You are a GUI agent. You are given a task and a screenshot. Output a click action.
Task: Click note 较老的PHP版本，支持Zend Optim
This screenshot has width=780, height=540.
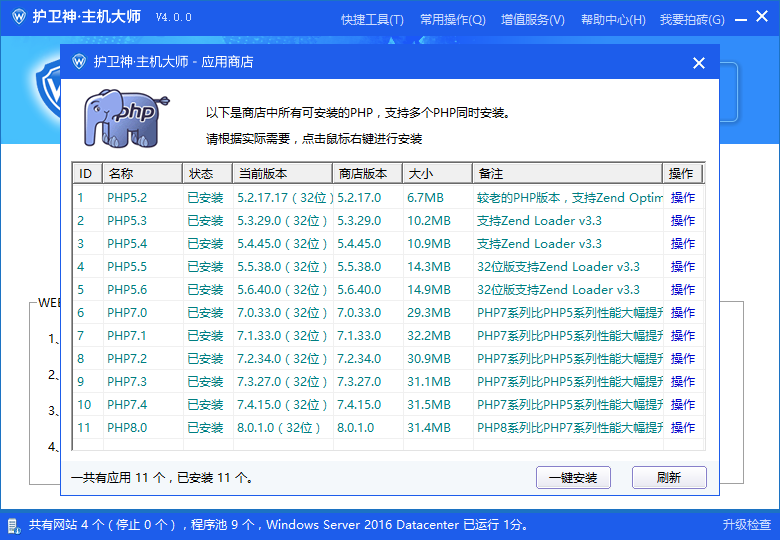570,197
